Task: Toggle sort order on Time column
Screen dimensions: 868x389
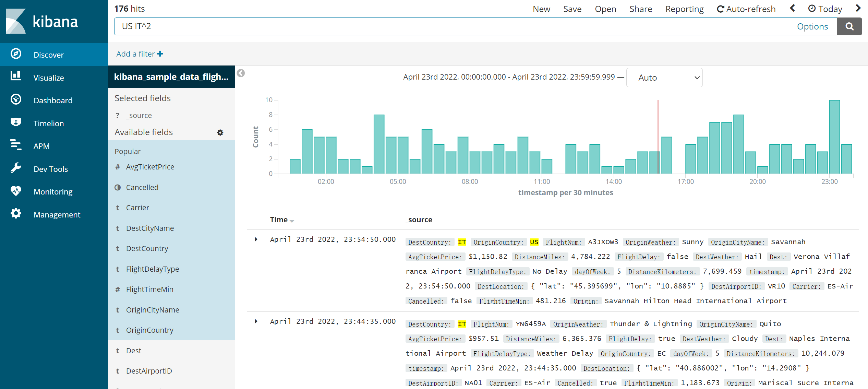Action: click(x=292, y=221)
